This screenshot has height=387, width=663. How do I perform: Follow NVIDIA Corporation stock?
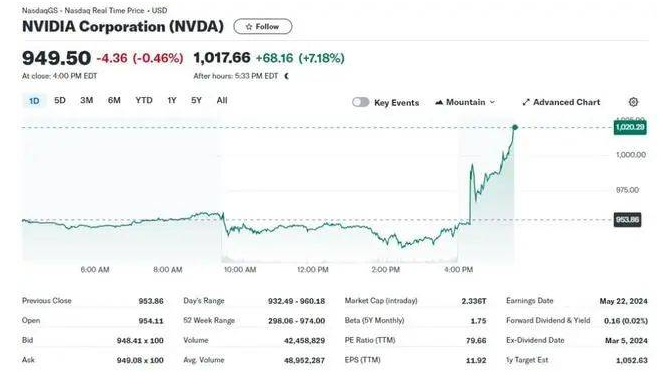(263, 27)
